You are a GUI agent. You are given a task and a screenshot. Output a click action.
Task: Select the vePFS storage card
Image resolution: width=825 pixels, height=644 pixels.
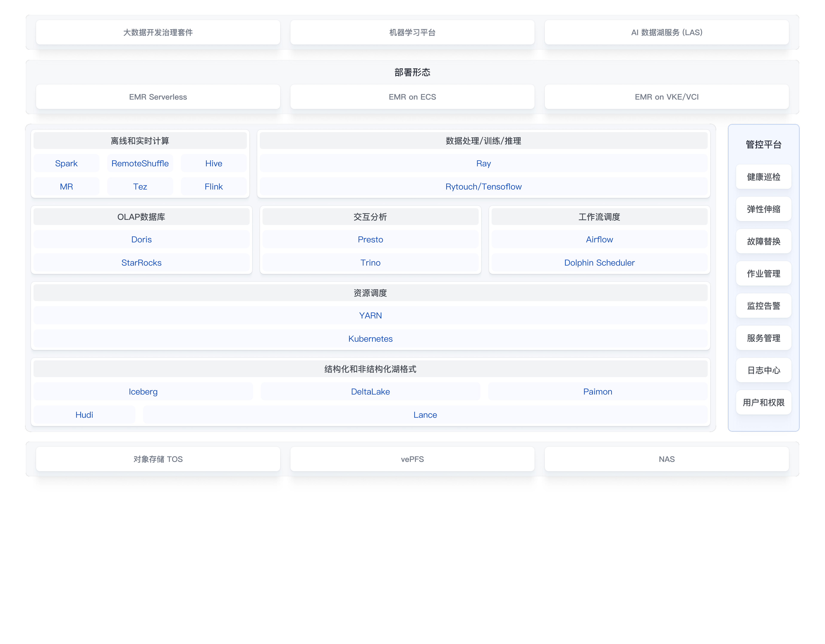pos(412,459)
